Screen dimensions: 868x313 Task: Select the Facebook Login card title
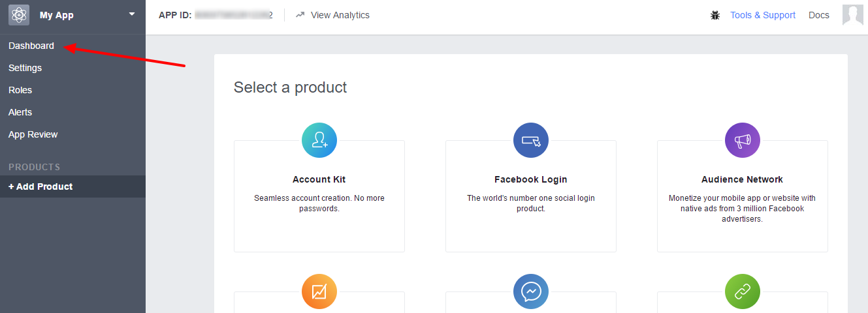point(531,179)
